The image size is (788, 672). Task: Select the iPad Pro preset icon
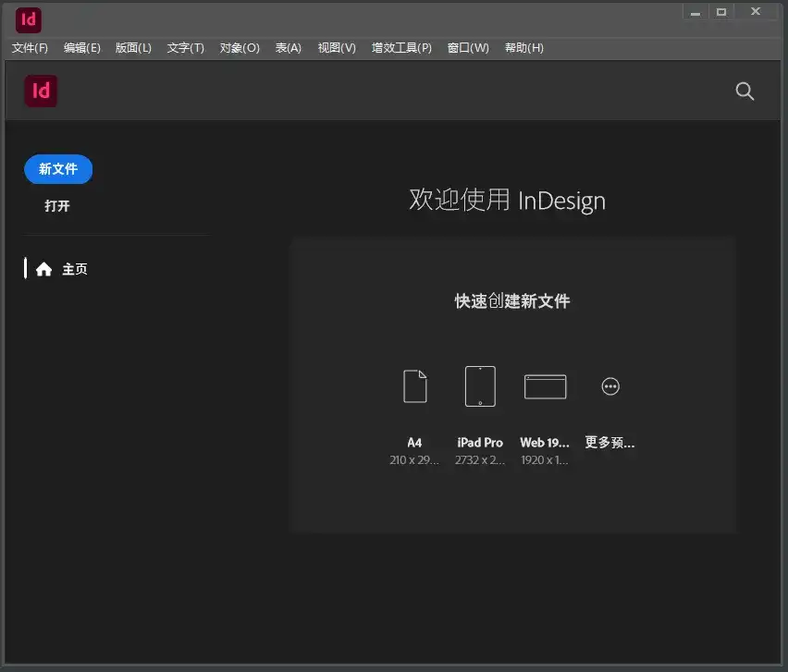coord(479,385)
